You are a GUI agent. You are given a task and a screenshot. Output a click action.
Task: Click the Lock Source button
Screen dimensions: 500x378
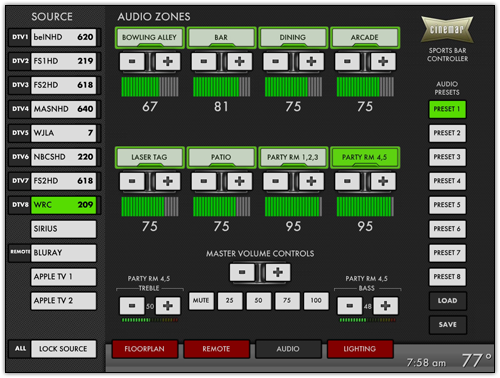(x=63, y=349)
